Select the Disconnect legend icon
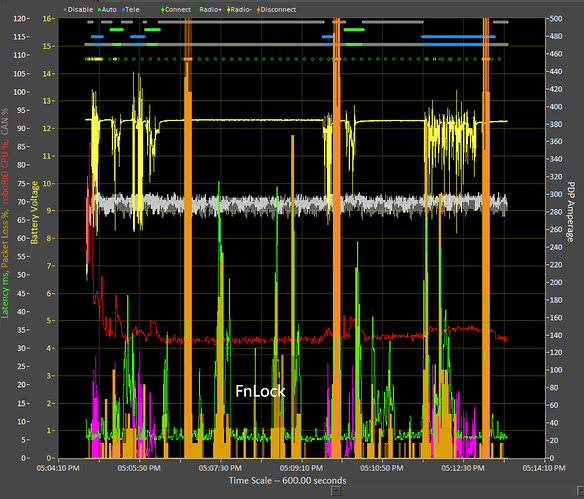This screenshot has height=499, width=584. pyautogui.click(x=258, y=10)
